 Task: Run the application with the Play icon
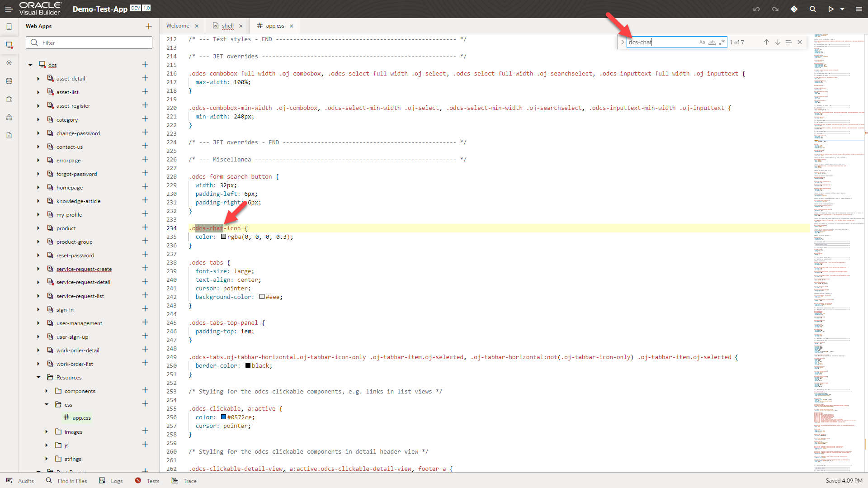831,9
